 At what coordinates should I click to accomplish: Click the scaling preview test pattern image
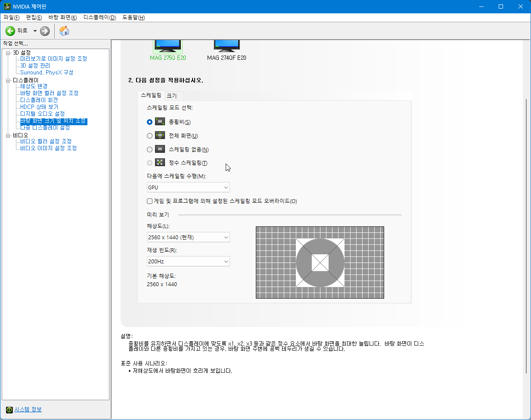320,262
